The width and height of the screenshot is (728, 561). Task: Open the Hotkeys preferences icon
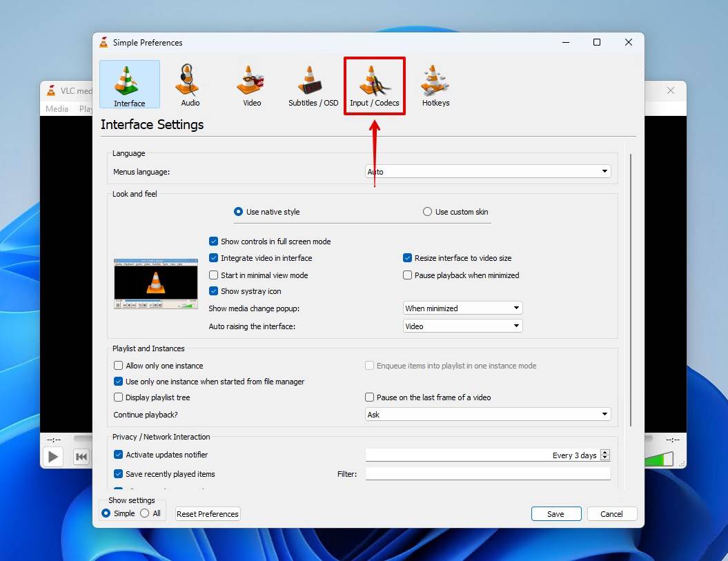click(x=435, y=85)
